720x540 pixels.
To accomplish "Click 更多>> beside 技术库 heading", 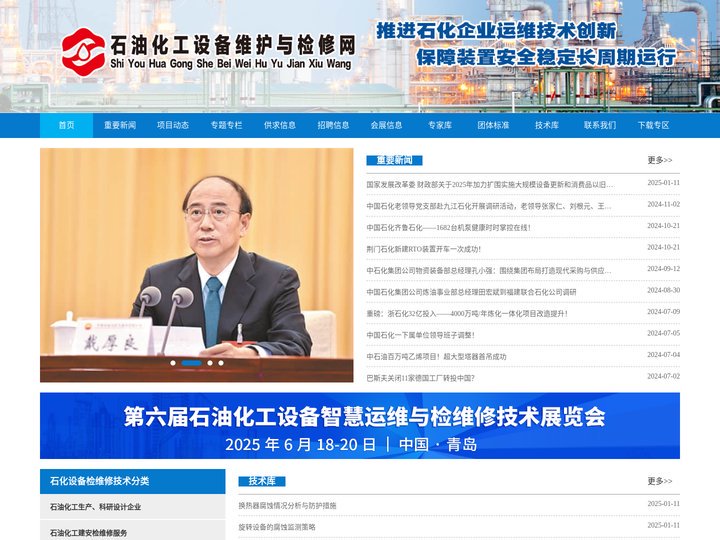I will tap(660, 481).
